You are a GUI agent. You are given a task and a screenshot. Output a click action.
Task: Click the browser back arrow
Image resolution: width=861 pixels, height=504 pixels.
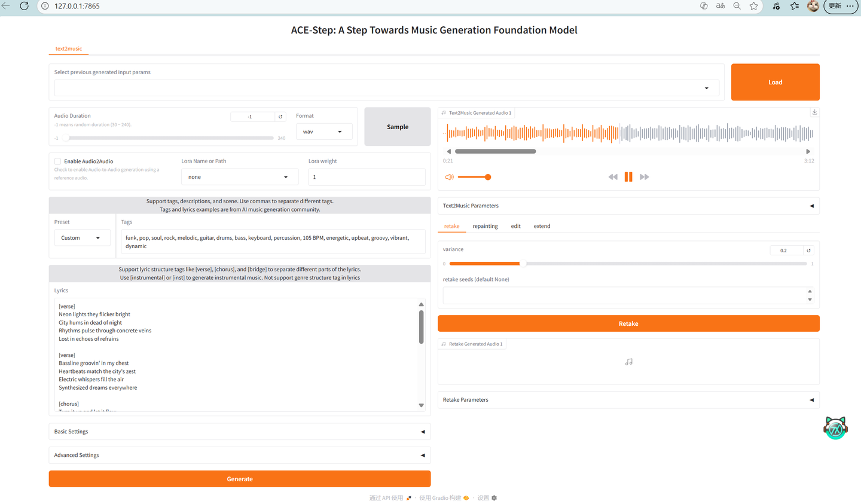[6, 6]
